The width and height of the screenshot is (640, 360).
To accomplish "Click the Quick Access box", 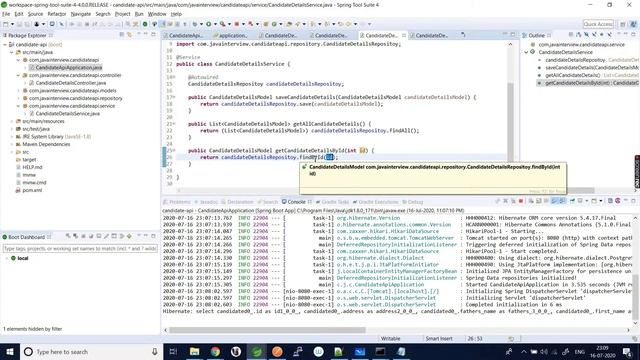I will click(598, 24).
